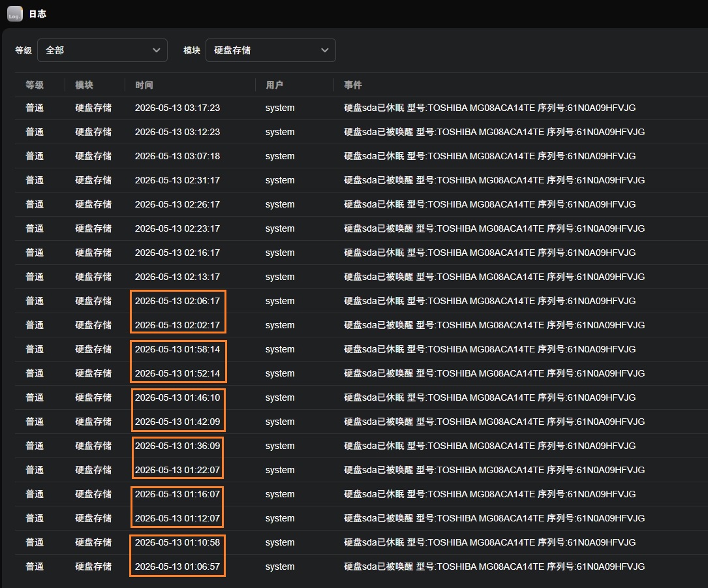Click the event text in the 03:17:23 row

click(x=490, y=108)
